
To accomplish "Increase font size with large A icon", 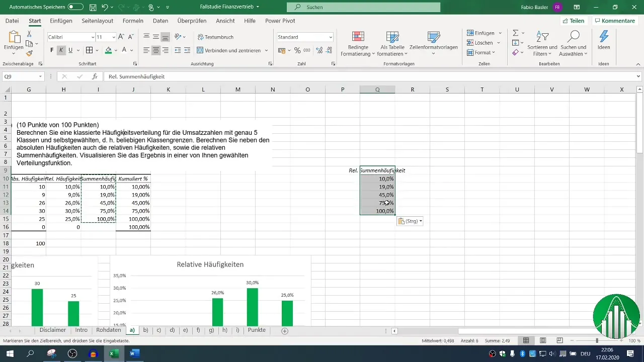I will [122, 37].
